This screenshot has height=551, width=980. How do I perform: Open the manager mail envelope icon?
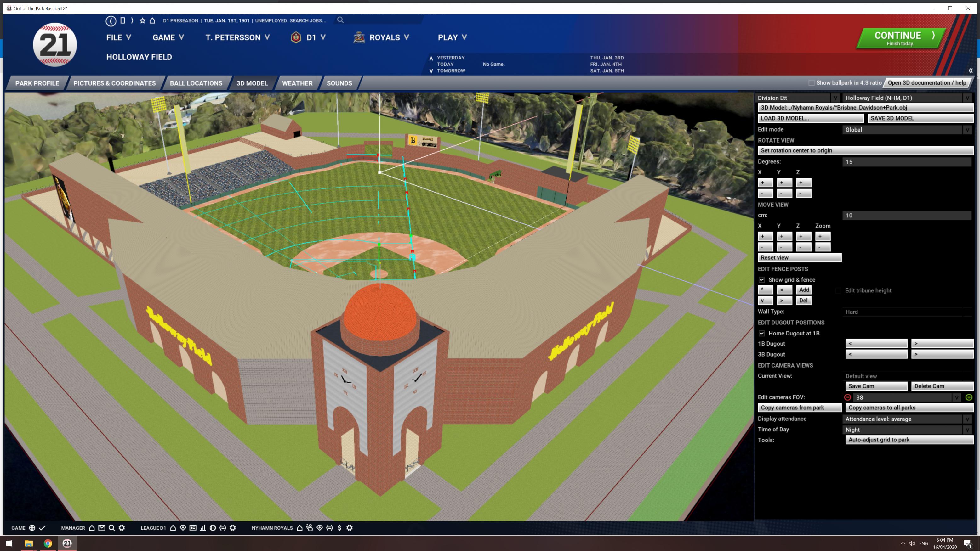[102, 528]
